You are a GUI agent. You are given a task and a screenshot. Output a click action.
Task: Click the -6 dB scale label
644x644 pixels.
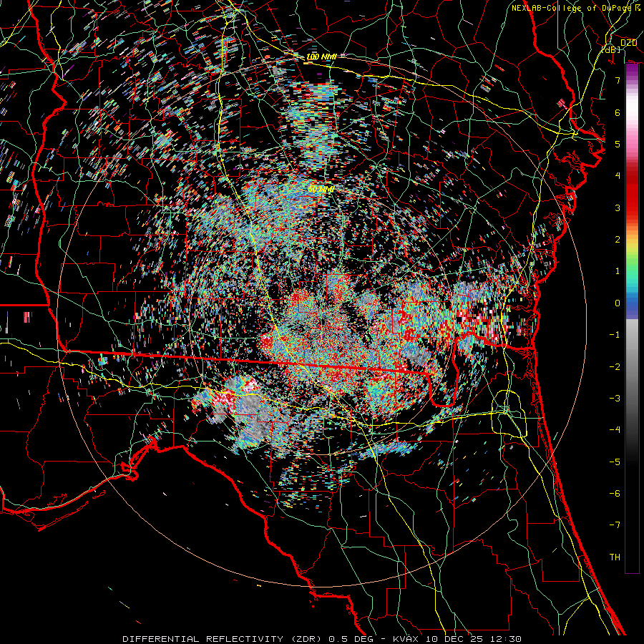615,493
